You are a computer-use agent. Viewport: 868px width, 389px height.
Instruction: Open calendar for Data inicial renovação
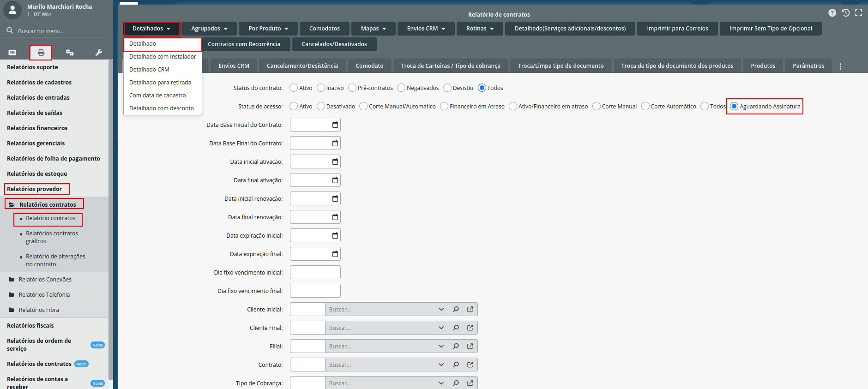pyautogui.click(x=335, y=198)
